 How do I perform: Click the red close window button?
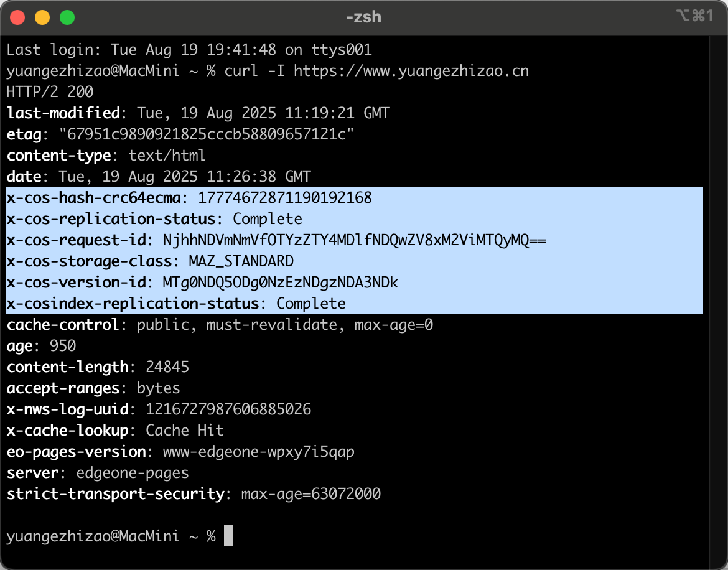coord(18,17)
